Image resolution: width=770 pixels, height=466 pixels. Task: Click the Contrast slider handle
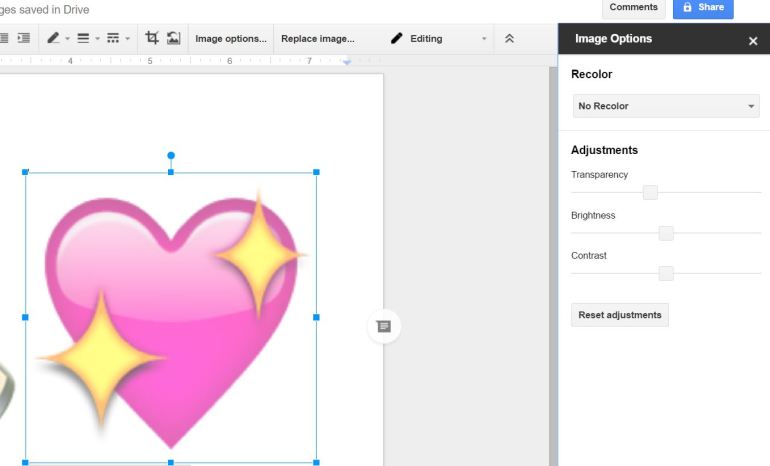[666, 273]
